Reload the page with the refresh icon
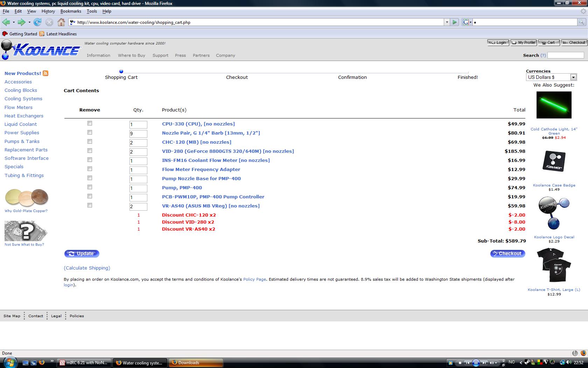588x368 pixels. tap(37, 22)
